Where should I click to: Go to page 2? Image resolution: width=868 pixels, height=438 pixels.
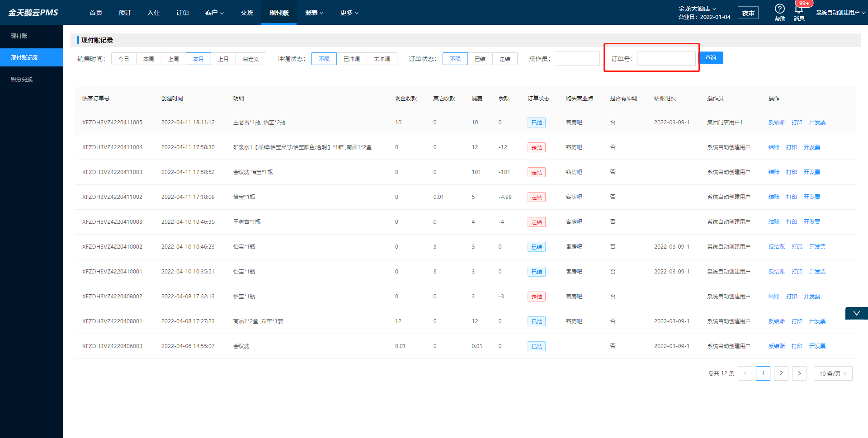[x=781, y=373]
